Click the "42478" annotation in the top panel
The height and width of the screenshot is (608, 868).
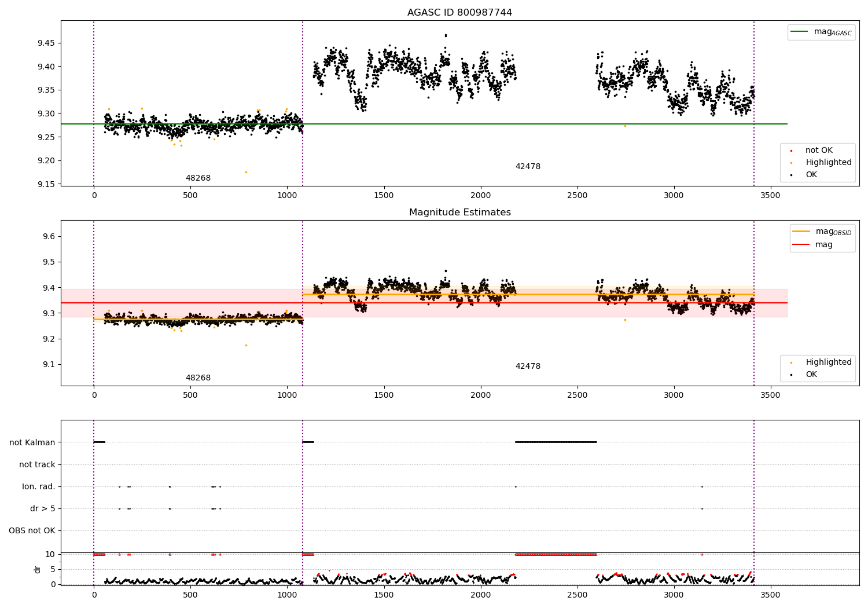coord(528,167)
